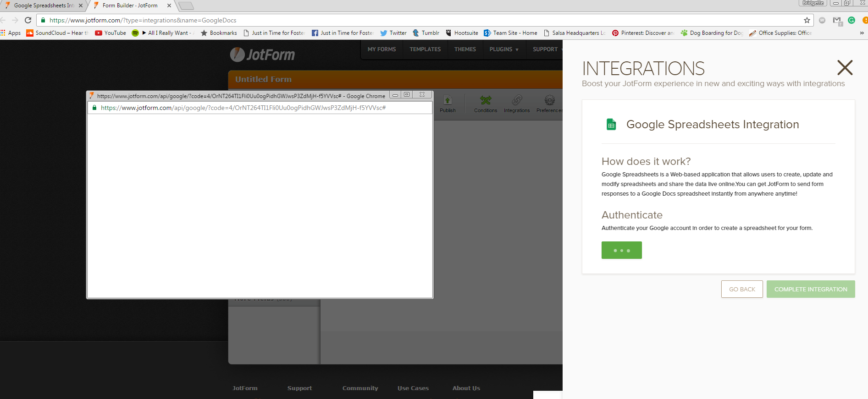Image resolution: width=868 pixels, height=399 pixels.
Task: Click the JotForm logo
Action: (262, 55)
